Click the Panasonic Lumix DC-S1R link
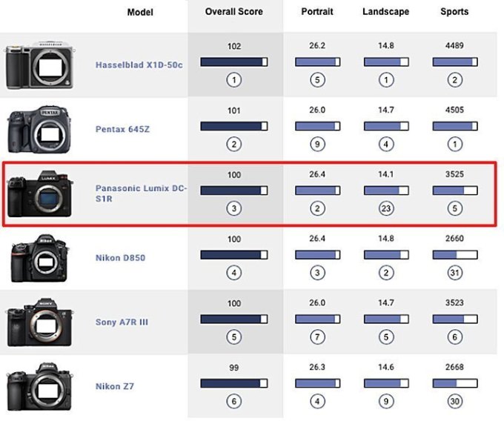The width and height of the screenshot is (504, 424). tap(141, 193)
